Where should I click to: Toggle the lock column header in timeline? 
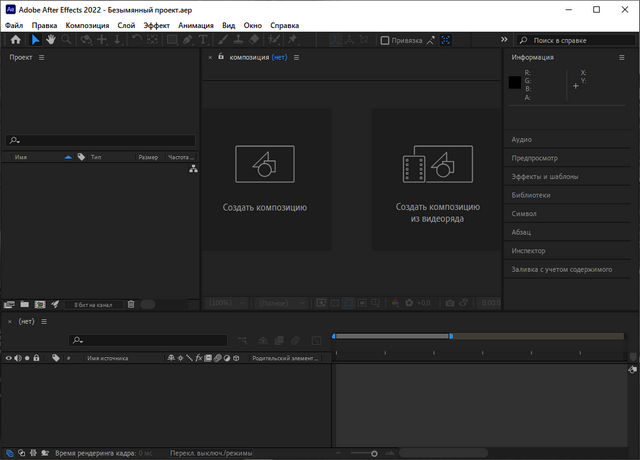click(37, 358)
